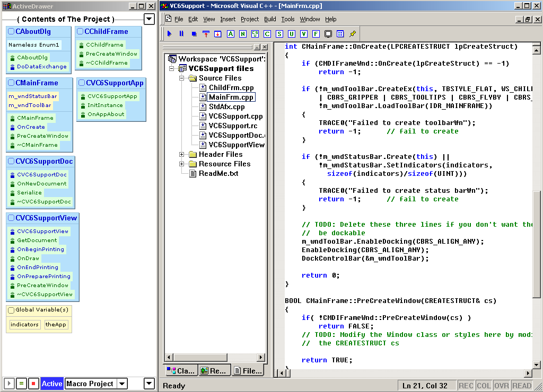Click the m_wndToolBar member in CMainFrame
This screenshot has width=543, height=392.
pyautogui.click(x=30, y=105)
